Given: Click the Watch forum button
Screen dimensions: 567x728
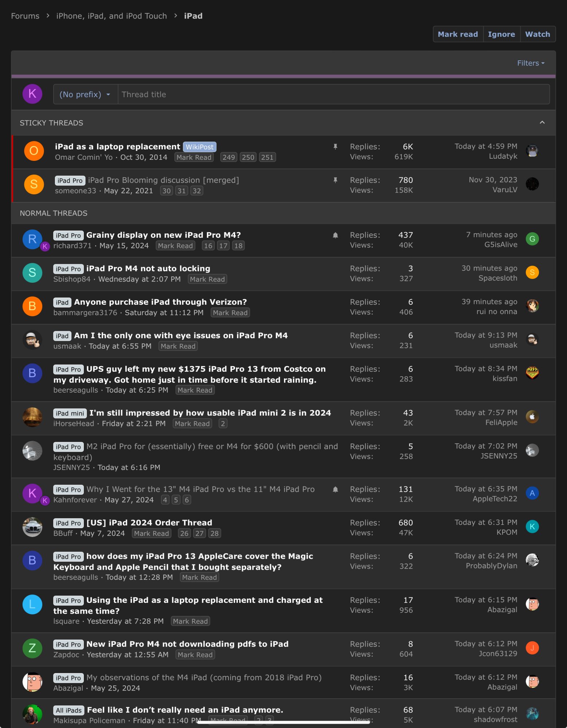Looking at the screenshot, I should [x=537, y=34].
